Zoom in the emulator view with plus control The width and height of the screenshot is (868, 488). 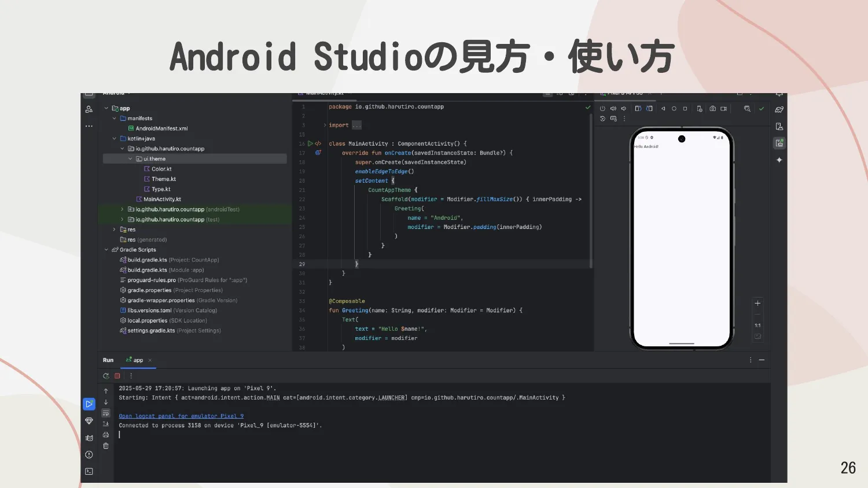pyautogui.click(x=757, y=302)
